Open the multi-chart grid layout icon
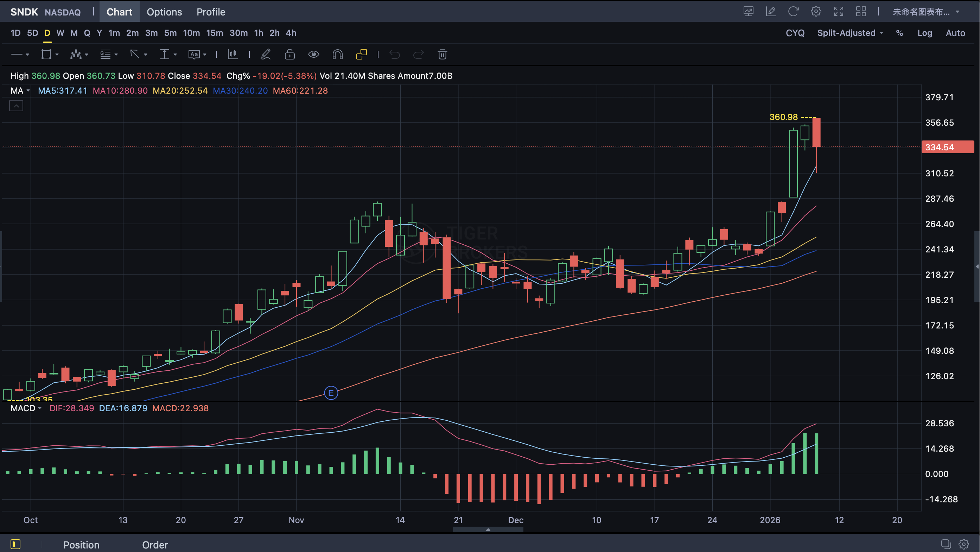The width and height of the screenshot is (980, 552). click(x=861, y=12)
